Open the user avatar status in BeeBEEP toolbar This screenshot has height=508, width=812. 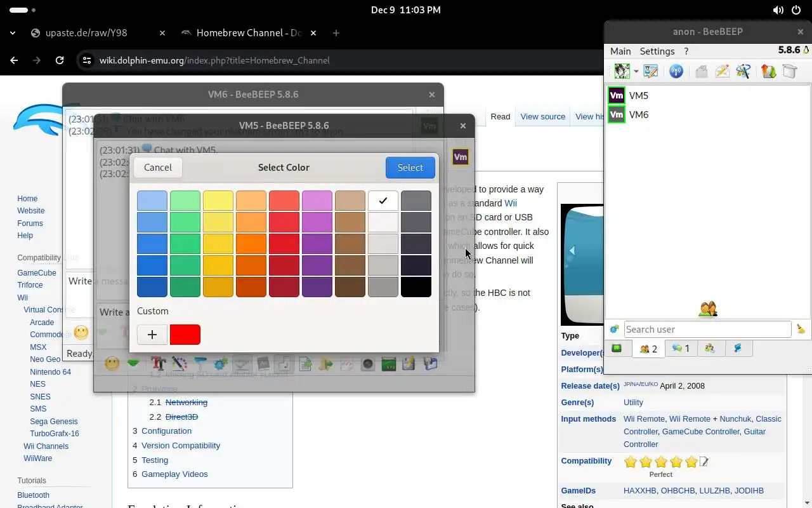(622, 71)
